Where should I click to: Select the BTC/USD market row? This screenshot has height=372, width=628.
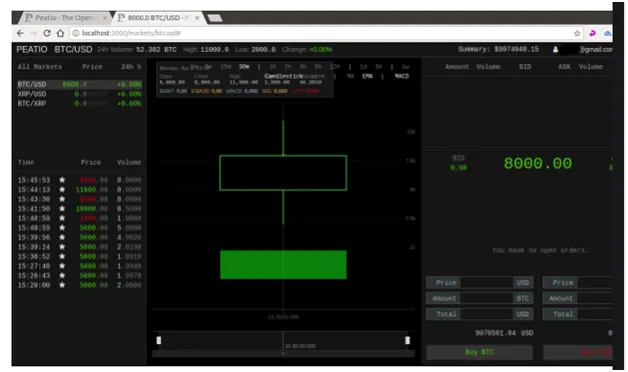click(79, 84)
